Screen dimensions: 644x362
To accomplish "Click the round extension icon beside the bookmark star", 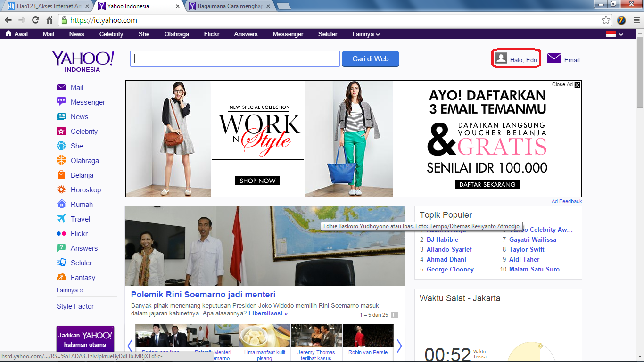I will pos(621,20).
